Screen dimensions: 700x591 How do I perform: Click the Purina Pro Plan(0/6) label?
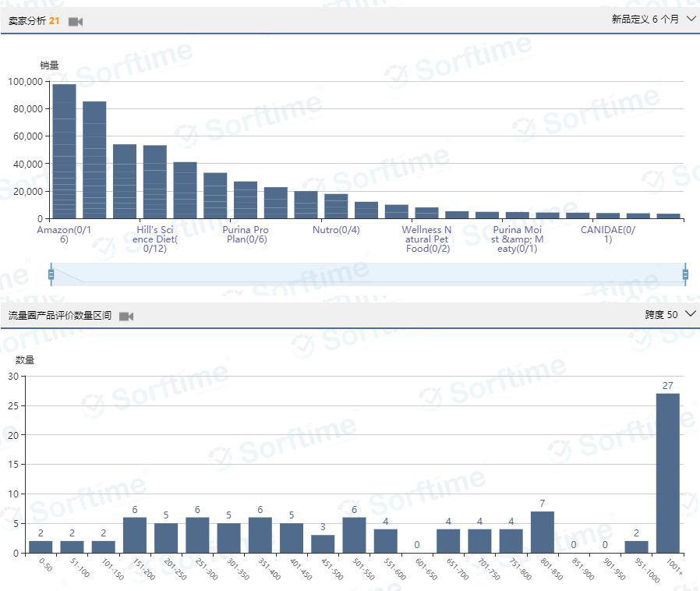click(246, 235)
